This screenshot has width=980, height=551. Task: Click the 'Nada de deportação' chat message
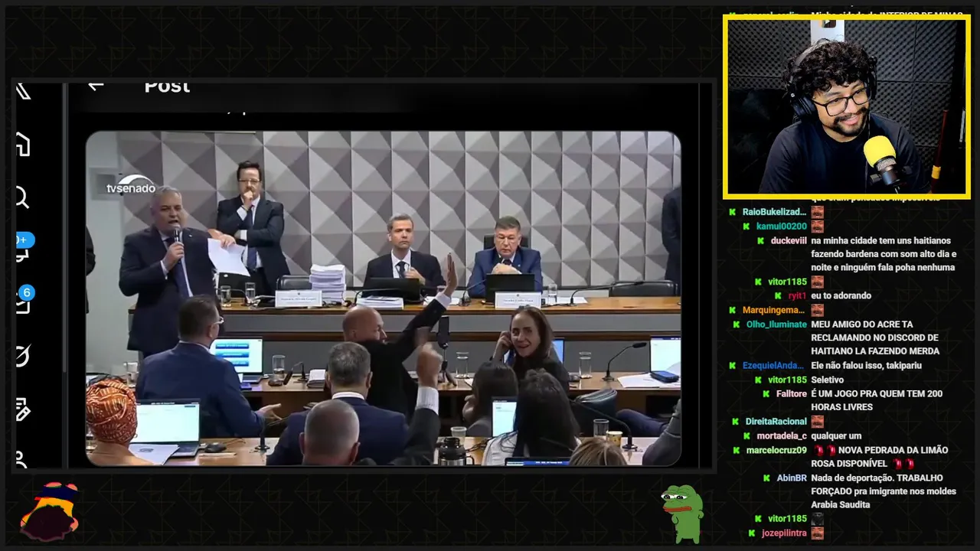click(x=884, y=491)
